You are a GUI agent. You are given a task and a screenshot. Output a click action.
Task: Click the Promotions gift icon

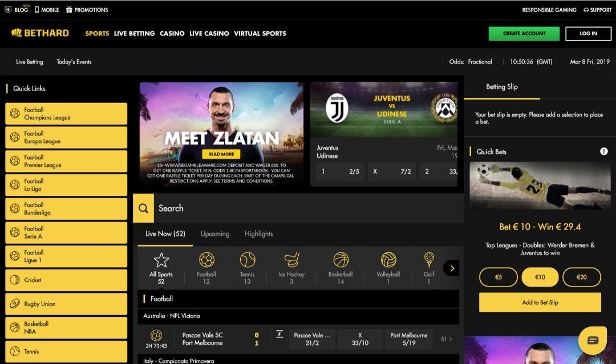click(69, 10)
